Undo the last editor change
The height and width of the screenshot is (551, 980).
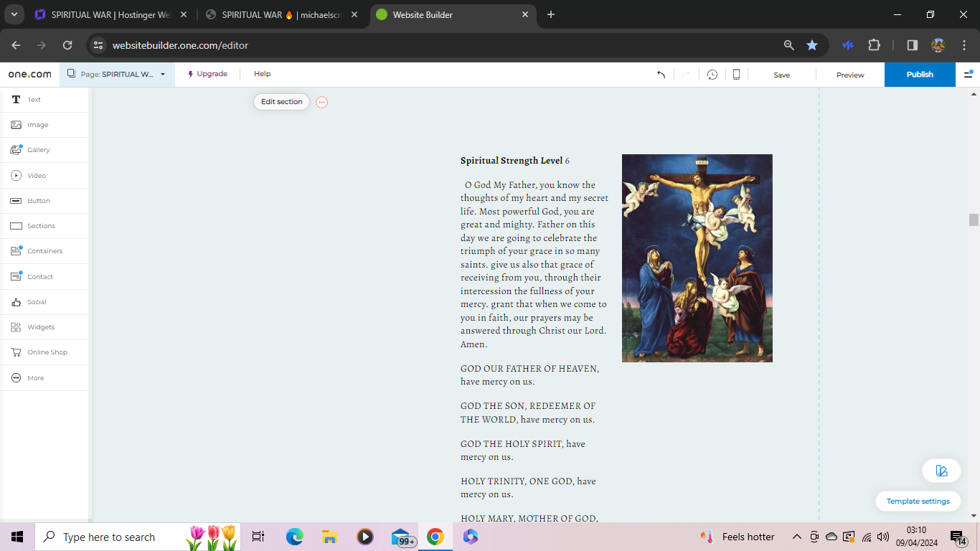point(661,75)
